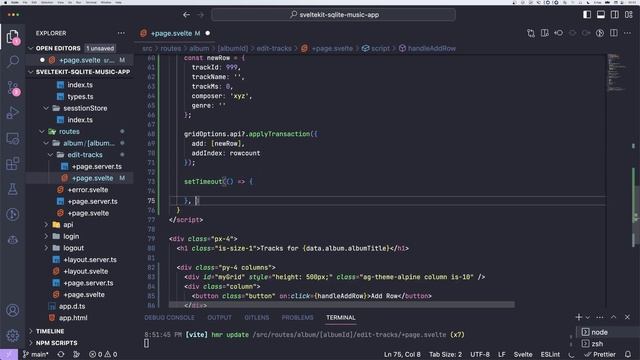Viewport: 640px width, 360px height.
Task: Go back using the navigation arrow
Action: coord(187,15)
